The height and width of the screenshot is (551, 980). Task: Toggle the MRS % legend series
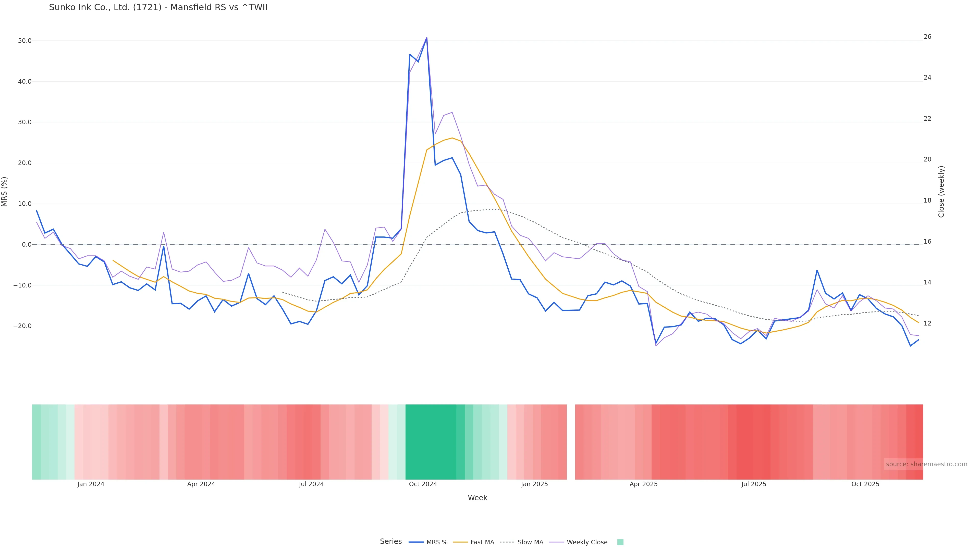[437, 542]
